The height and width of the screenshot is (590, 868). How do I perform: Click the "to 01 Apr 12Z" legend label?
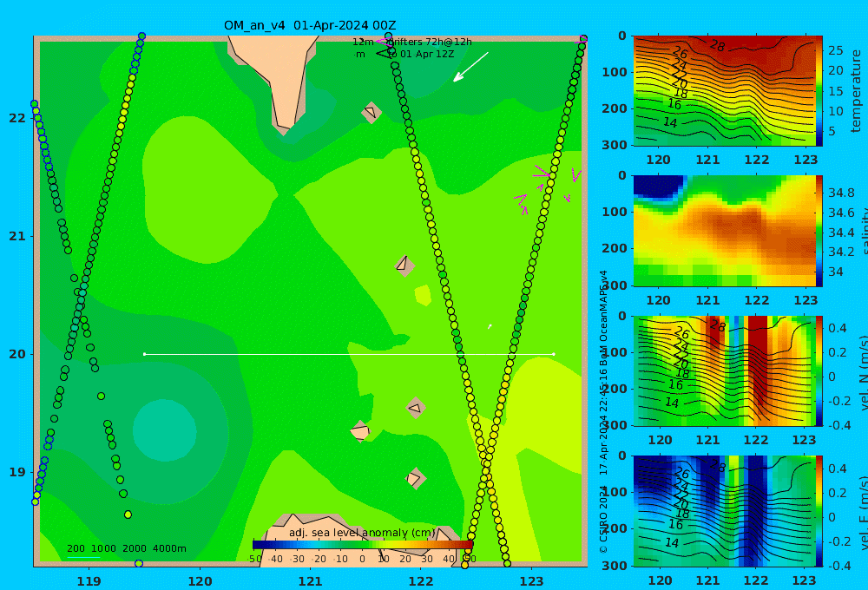421,55
